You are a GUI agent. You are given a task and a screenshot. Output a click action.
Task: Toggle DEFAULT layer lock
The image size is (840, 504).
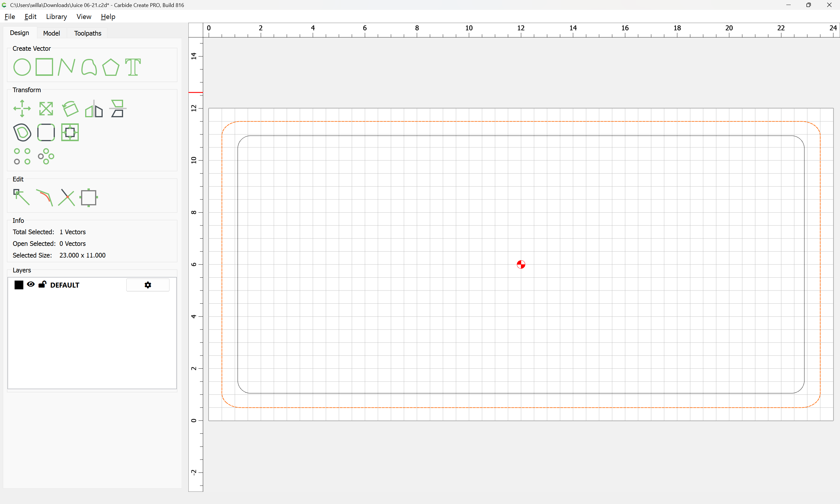[x=42, y=284]
